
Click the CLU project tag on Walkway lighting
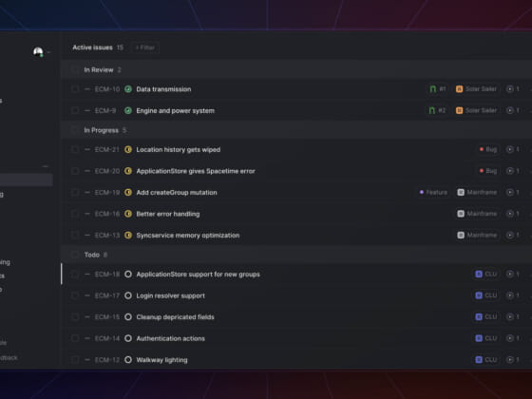coord(486,360)
